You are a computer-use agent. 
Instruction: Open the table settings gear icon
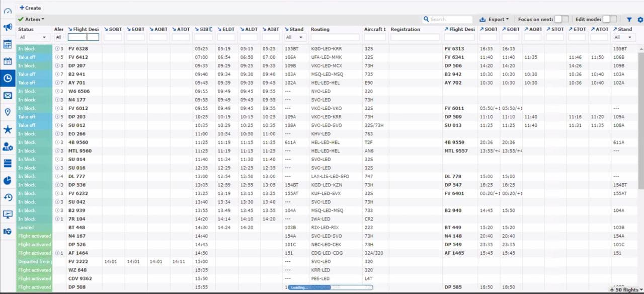(x=640, y=20)
